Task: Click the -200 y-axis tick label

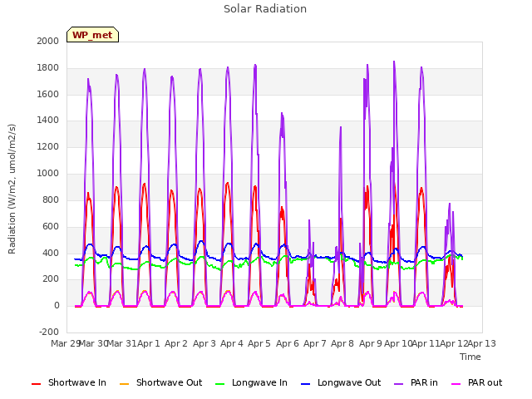Action: pos(49,332)
